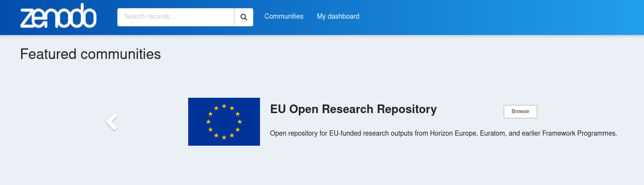Screen dimensions: 644x185
Task: Click the ring of gold stars on the flag
Action: 224,122
